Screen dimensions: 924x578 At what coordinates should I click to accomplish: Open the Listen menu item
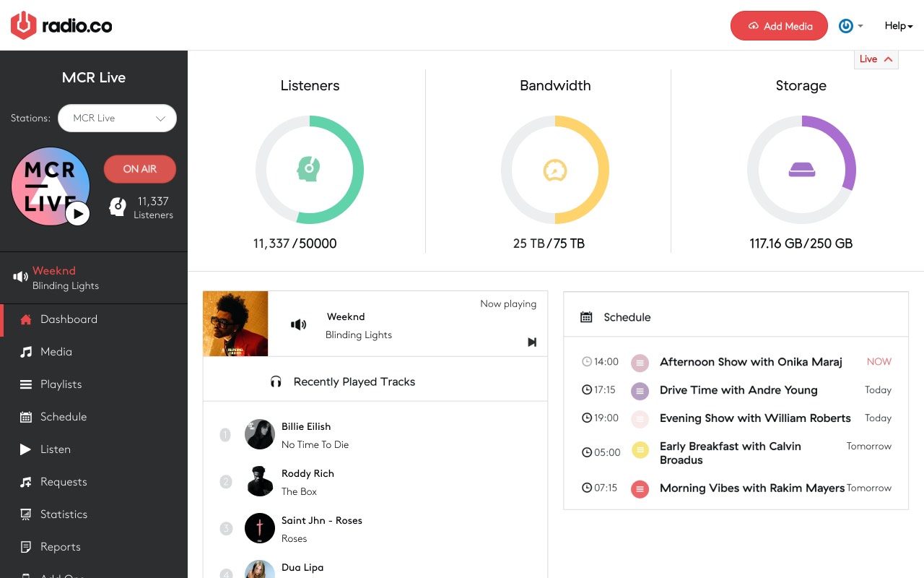point(94,449)
